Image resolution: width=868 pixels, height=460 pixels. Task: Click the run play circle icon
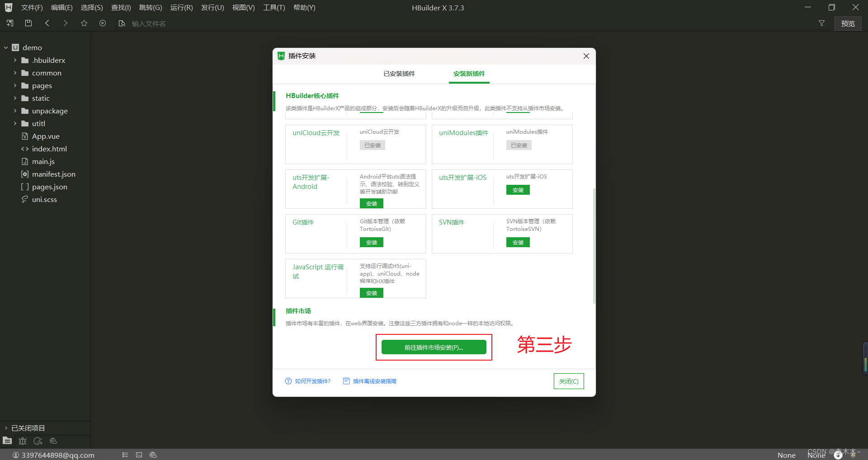click(x=103, y=23)
